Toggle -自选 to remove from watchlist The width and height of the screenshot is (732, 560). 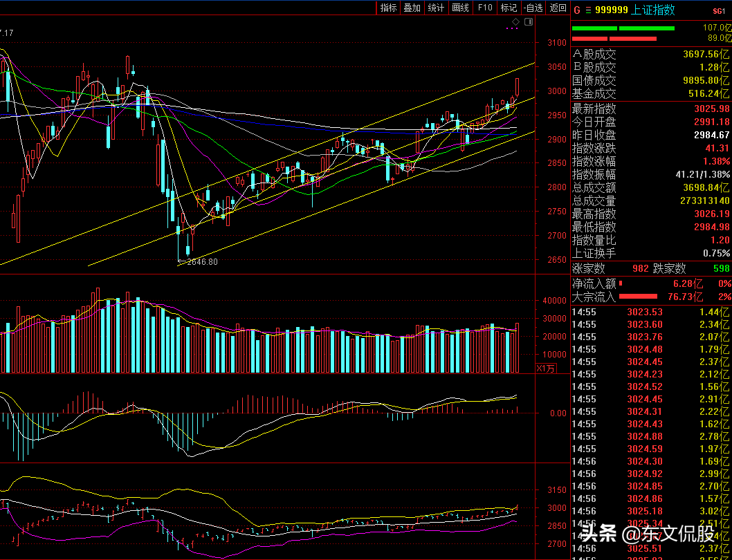(533, 8)
